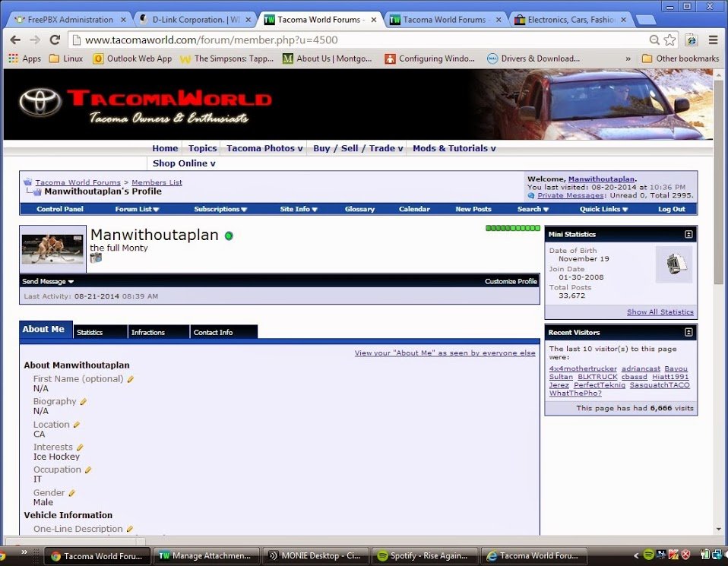Edit Location using the pencil icon
728x566 pixels.
pyautogui.click(x=77, y=425)
